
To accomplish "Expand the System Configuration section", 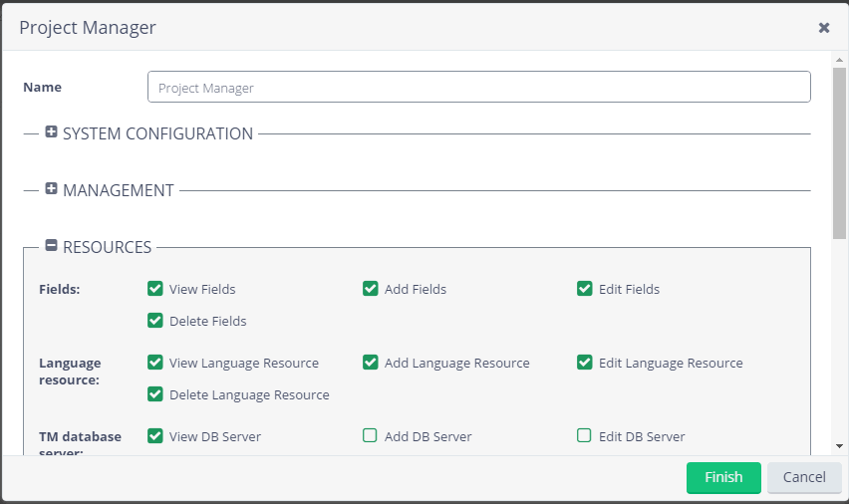I will (x=52, y=132).
